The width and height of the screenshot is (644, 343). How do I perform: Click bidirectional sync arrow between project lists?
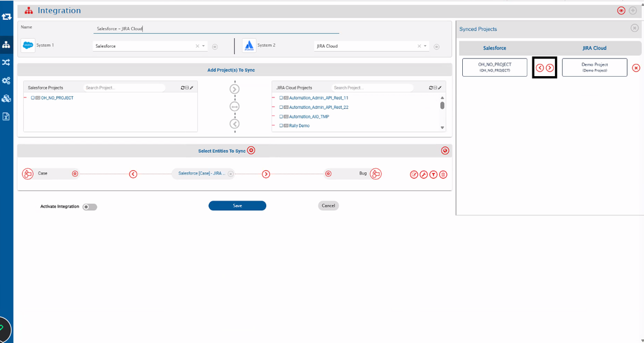(235, 106)
